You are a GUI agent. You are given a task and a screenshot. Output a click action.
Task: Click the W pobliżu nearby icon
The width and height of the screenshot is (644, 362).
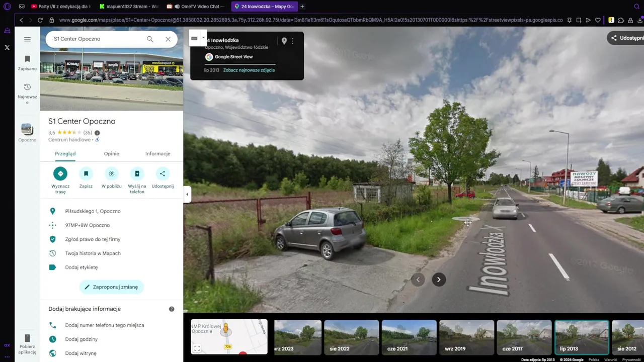112,173
